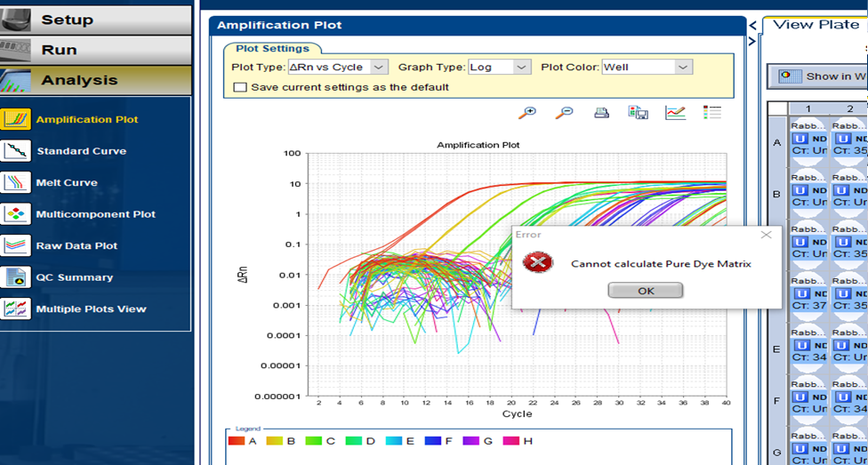Click the teal D legend swatch
The image size is (868, 465).
click(353, 441)
